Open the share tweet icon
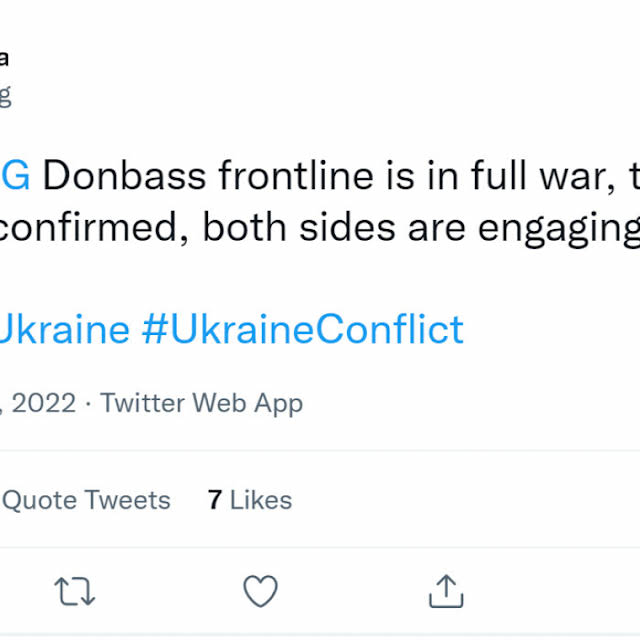Viewport: 640px width, 640px height. pyautogui.click(x=445, y=592)
